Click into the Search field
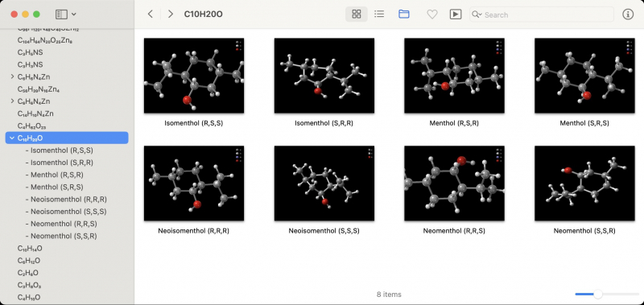This screenshot has width=644, height=305. [x=541, y=14]
